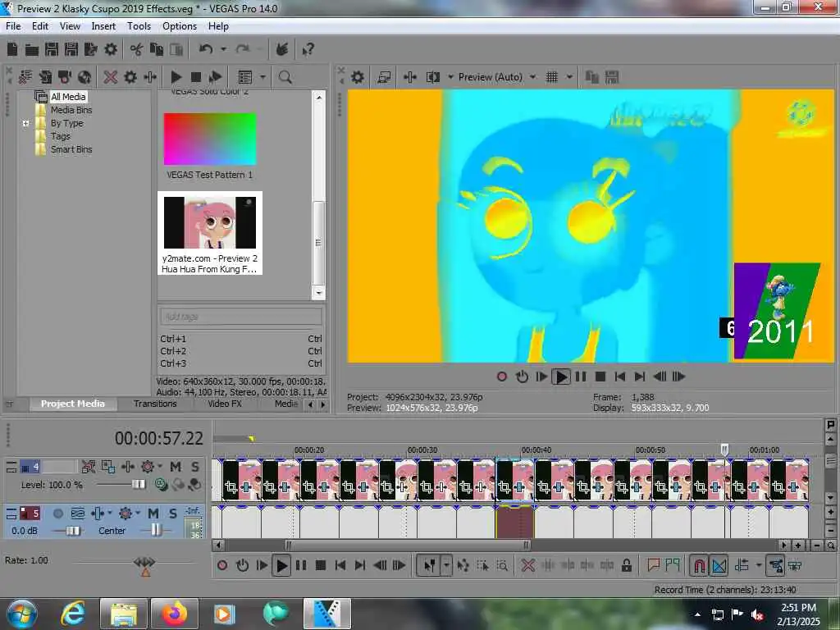Switch to the Video FX tab
The image size is (840, 630).
[225, 404]
